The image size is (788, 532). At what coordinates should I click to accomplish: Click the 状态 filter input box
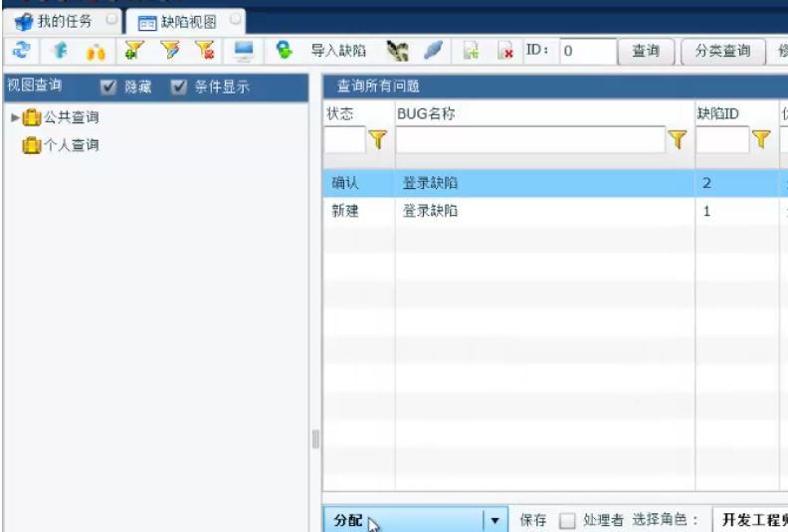pyautogui.click(x=344, y=139)
